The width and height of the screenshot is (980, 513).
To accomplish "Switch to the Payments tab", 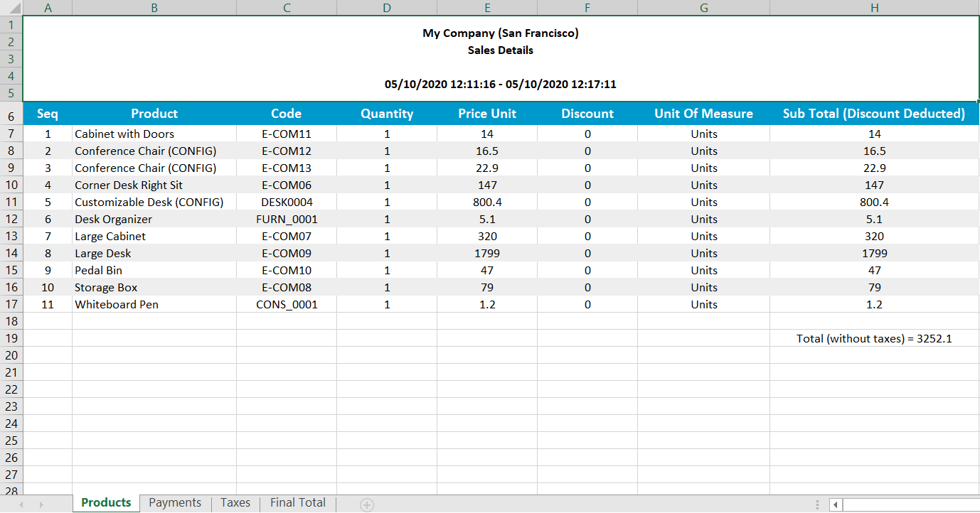I will (174, 502).
